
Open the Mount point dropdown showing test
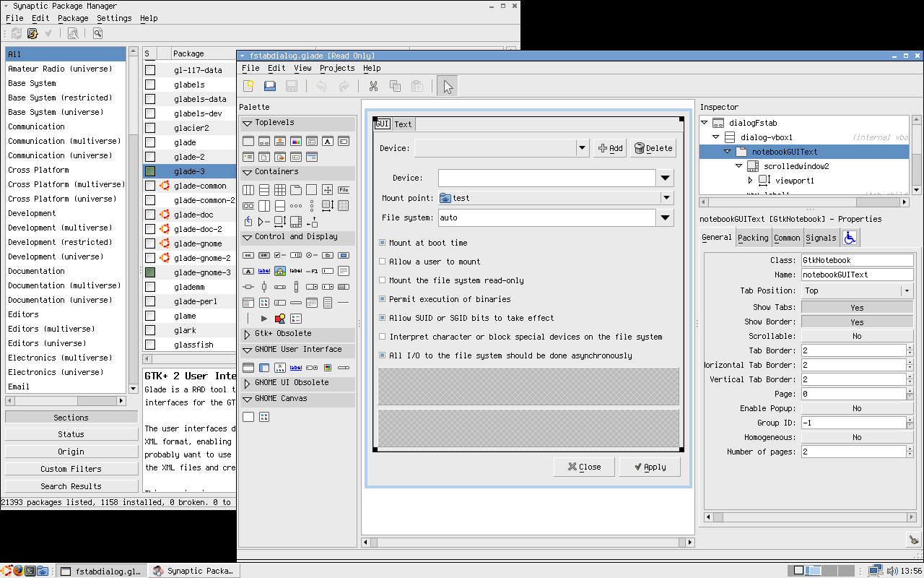click(556, 198)
